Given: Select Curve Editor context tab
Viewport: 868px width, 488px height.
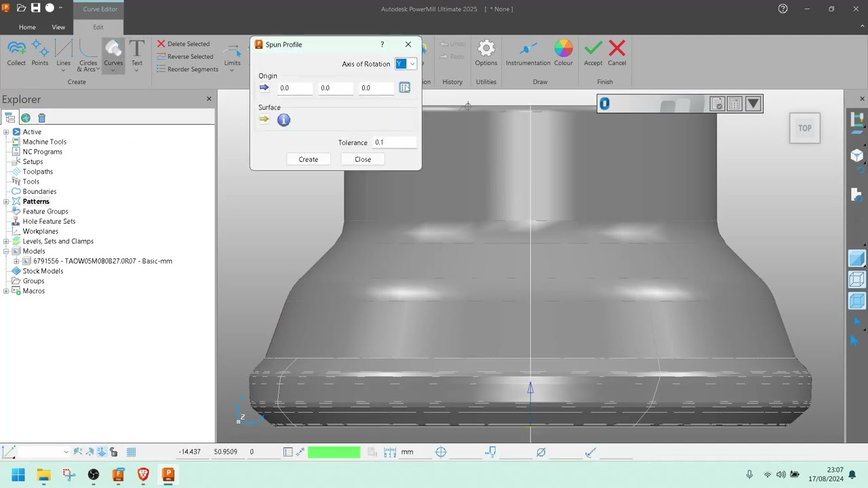Looking at the screenshot, I should point(100,9).
